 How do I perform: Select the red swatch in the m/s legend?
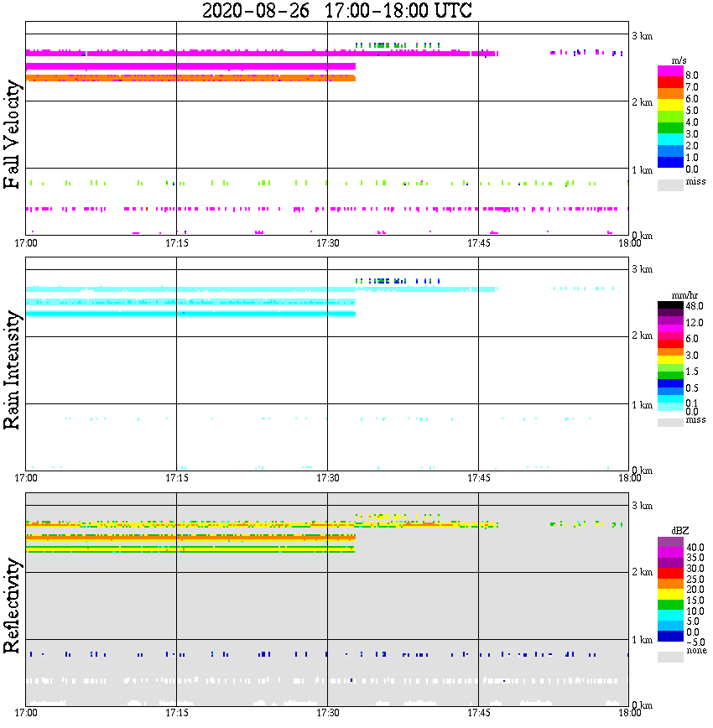(x=670, y=83)
